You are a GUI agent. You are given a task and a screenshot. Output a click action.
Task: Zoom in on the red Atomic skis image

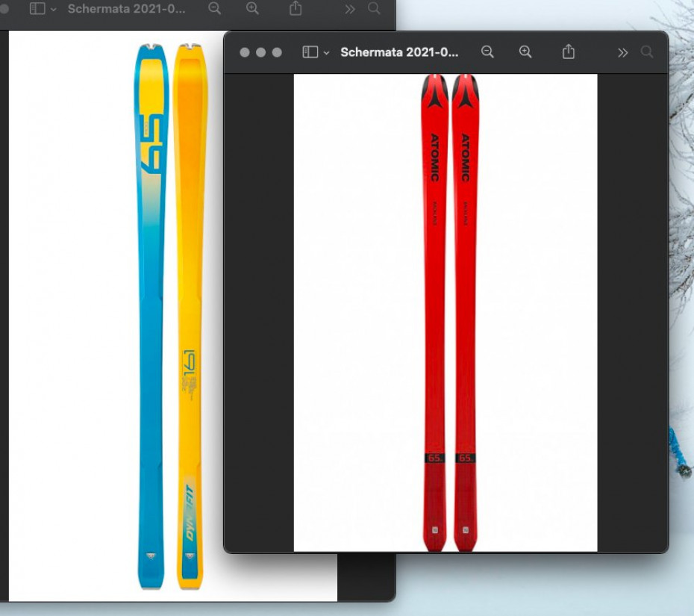point(525,52)
